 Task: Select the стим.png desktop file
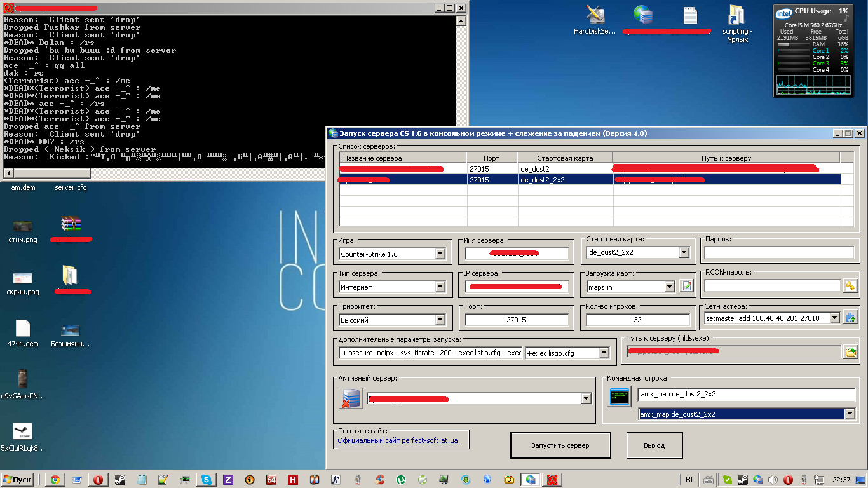click(x=23, y=231)
